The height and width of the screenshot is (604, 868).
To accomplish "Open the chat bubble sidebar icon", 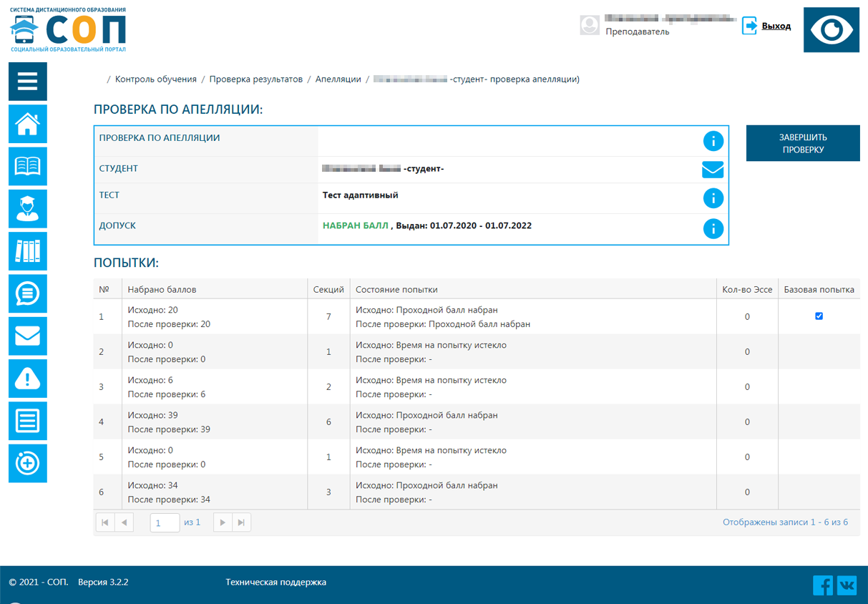I will click(x=27, y=293).
